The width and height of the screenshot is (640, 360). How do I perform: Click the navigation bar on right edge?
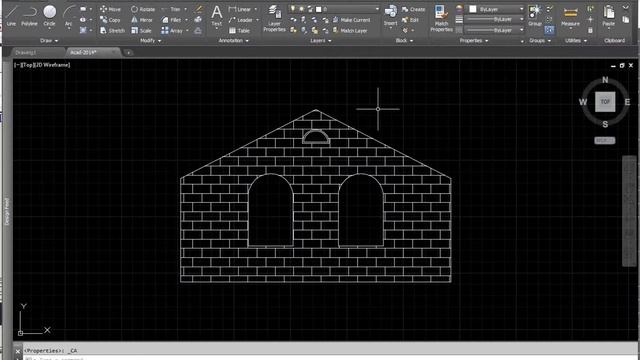tap(629, 211)
